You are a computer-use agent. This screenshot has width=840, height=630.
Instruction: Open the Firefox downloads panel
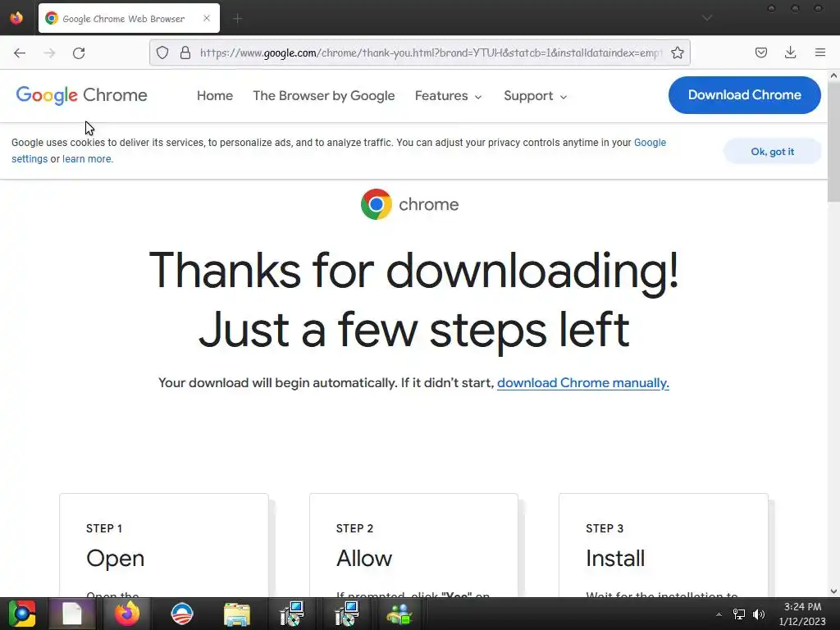coord(790,52)
